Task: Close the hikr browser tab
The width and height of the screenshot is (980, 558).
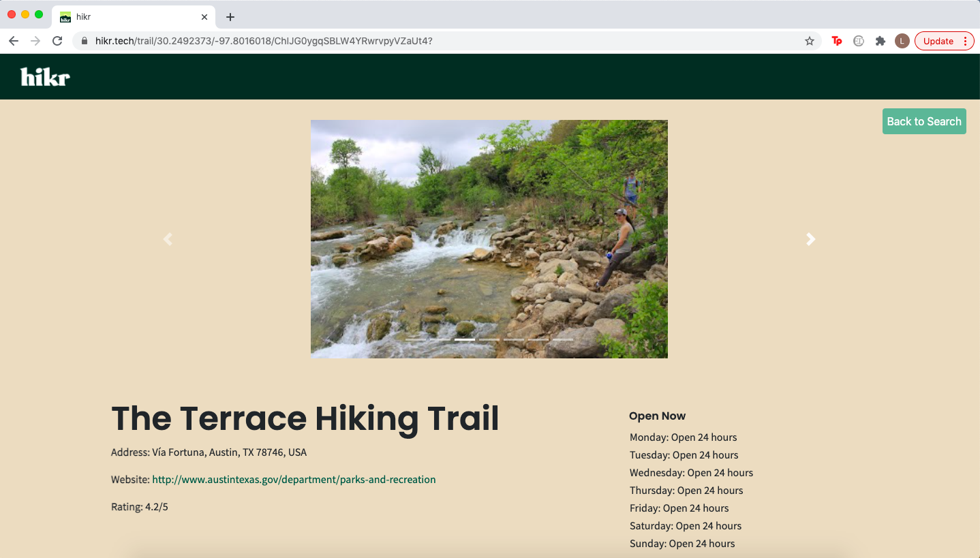Action: [x=204, y=17]
